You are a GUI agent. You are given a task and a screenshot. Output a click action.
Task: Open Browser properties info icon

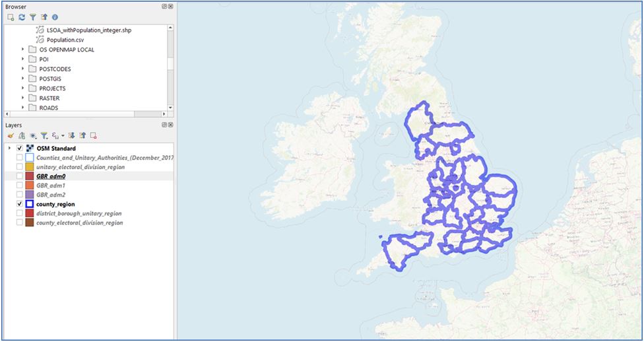(55, 17)
